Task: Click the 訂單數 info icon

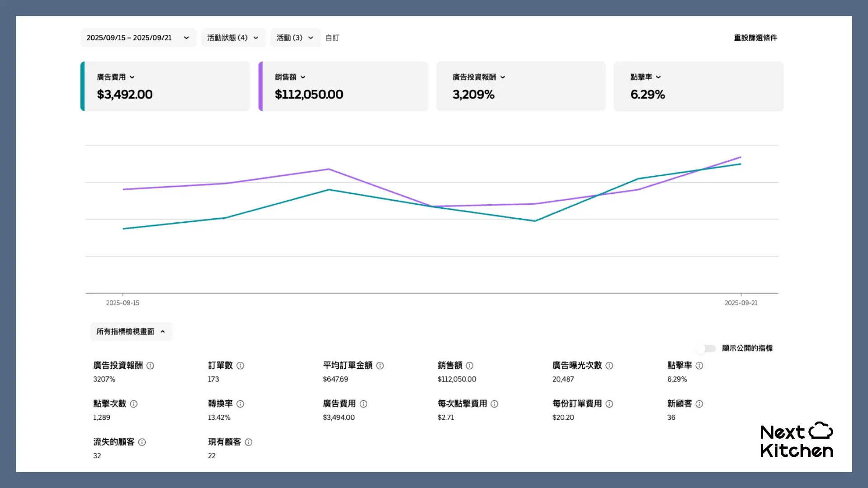Action: pos(241,366)
